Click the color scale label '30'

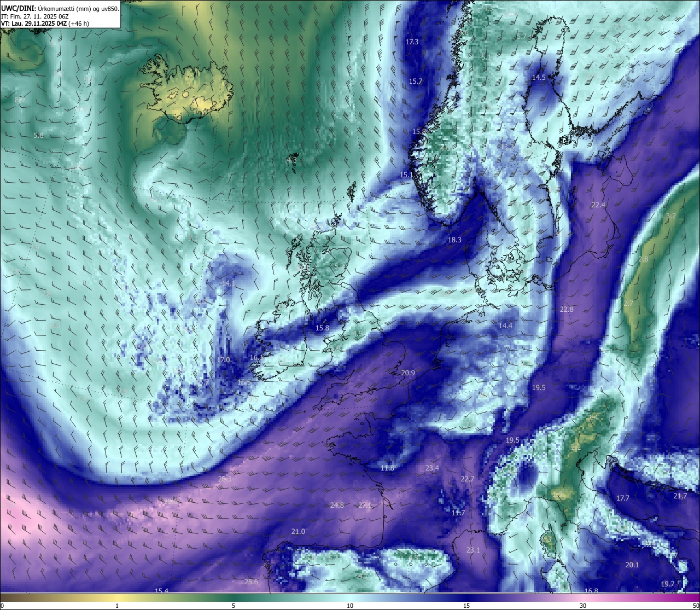click(x=583, y=606)
